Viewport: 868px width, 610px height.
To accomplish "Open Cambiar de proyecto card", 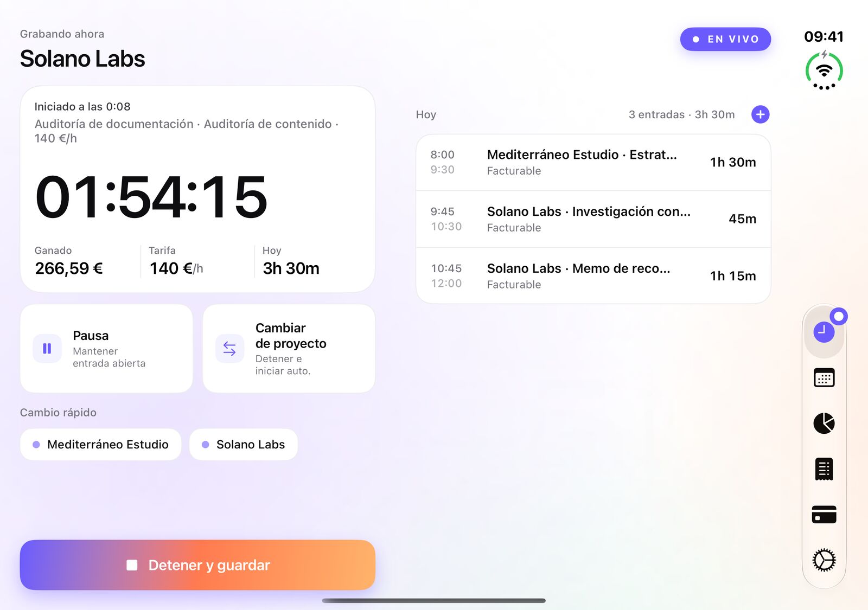I will tap(289, 348).
